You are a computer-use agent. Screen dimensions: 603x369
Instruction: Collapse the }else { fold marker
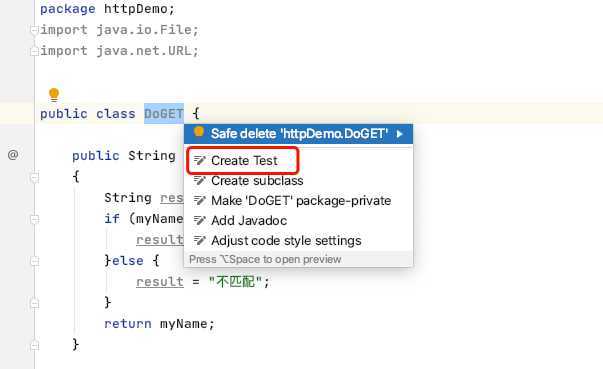pos(34,261)
